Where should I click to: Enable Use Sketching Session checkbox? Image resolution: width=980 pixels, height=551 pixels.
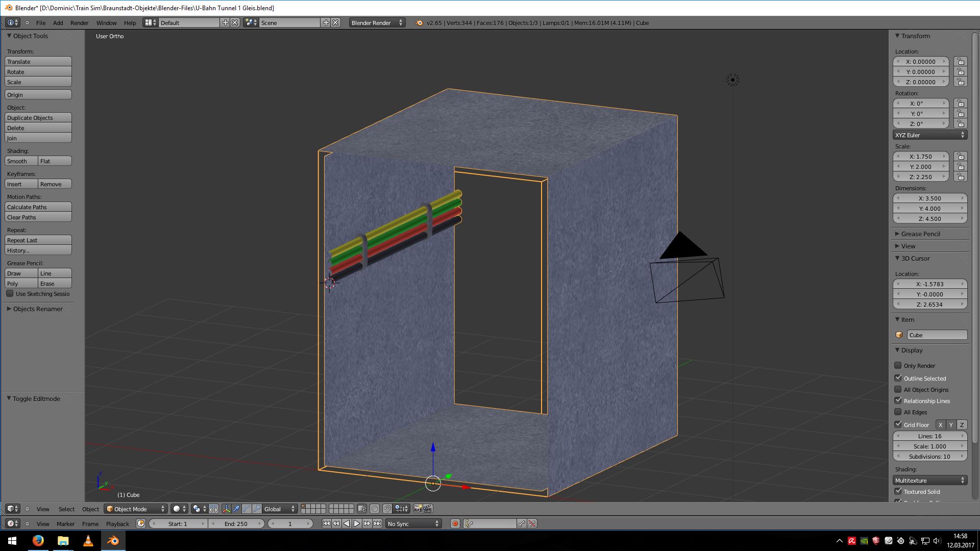pyautogui.click(x=10, y=294)
